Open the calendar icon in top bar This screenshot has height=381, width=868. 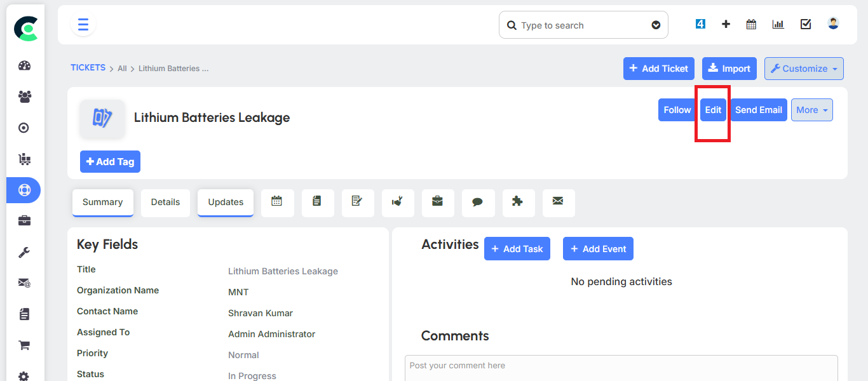(x=751, y=24)
